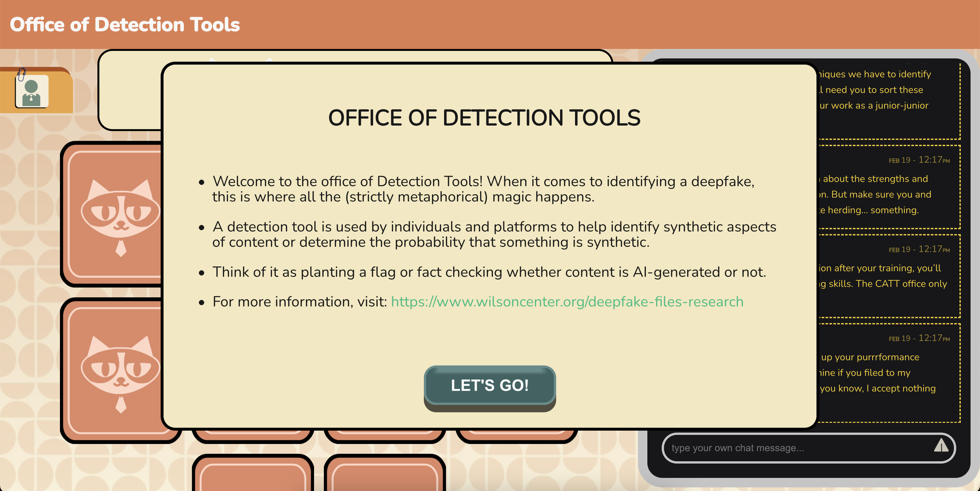This screenshot has width=980, height=491.
Task: Click the bottom-row right orange card
Action: point(385,475)
